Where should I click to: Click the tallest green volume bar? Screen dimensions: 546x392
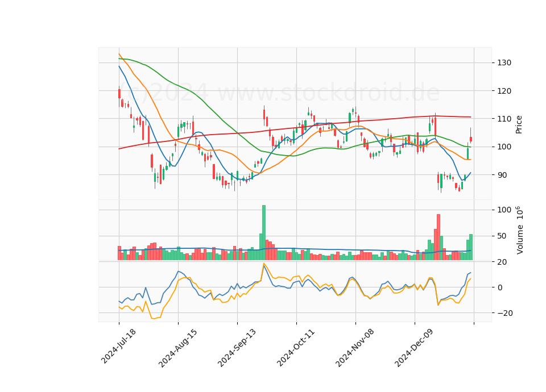click(x=264, y=233)
